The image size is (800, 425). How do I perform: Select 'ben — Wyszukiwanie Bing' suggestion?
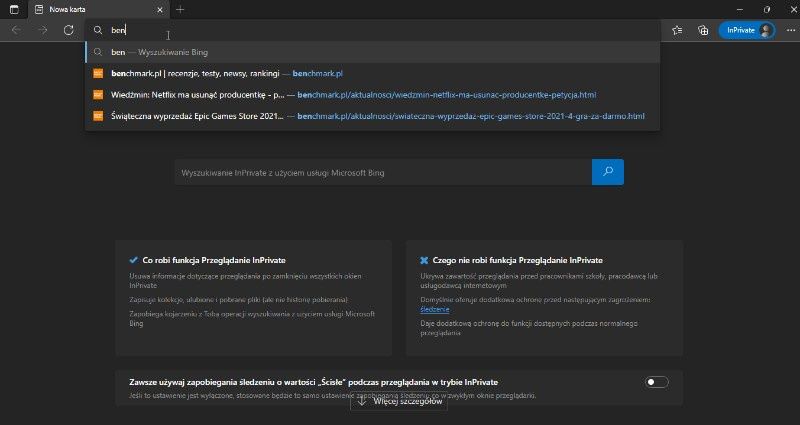pyautogui.click(x=372, y=52)
